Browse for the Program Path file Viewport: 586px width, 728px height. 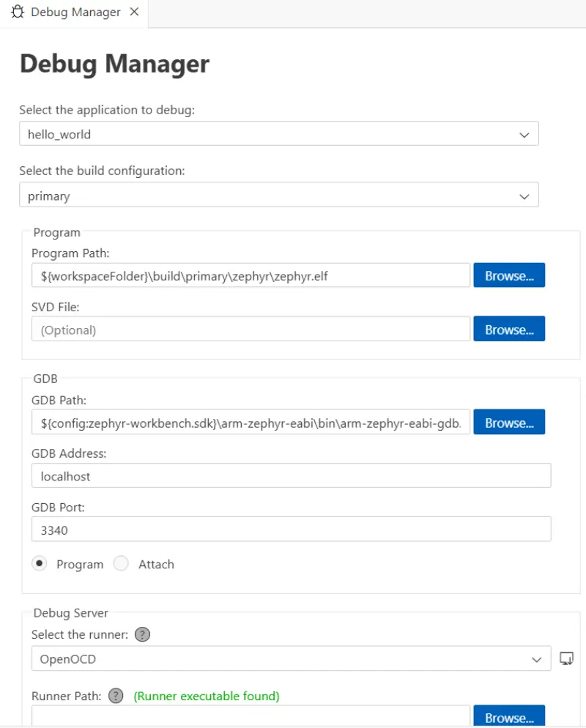(x=509, y=275)
